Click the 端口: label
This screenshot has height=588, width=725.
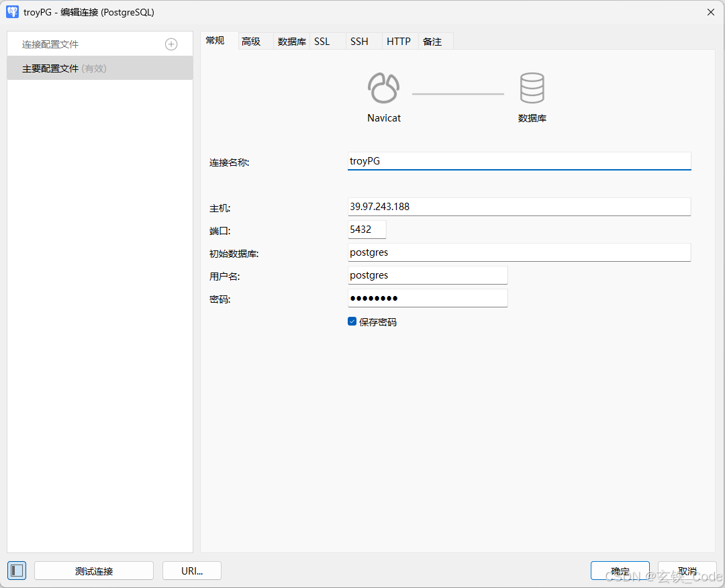tap(220, 231)
